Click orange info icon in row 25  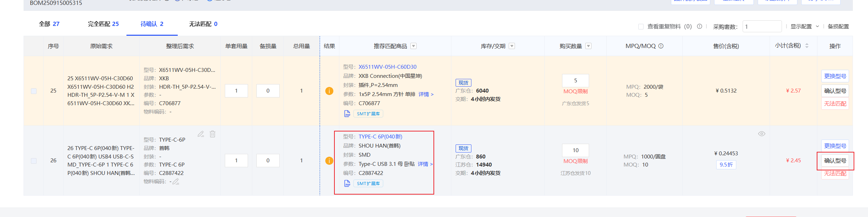[329, 91]
